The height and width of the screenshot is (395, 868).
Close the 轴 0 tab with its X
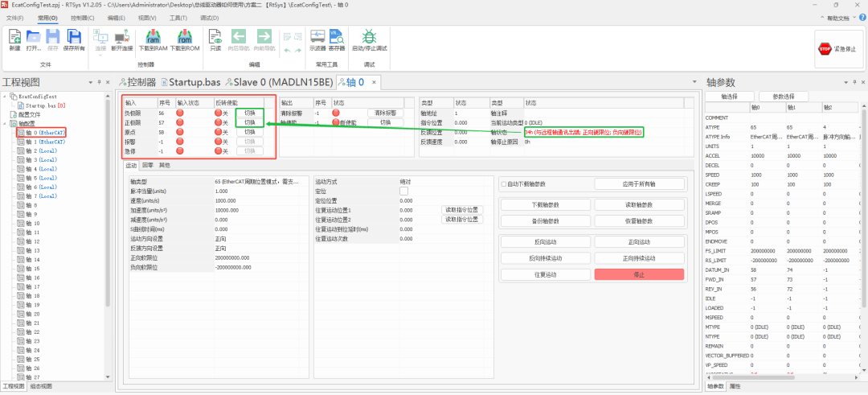tap(374, 83)
